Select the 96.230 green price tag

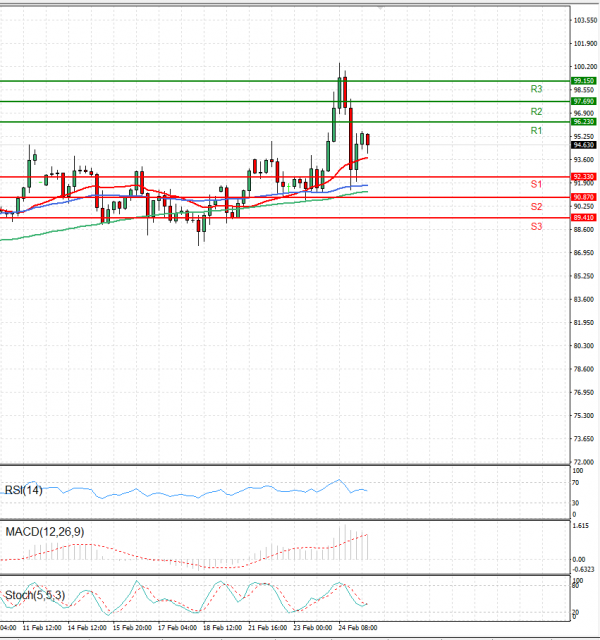pyautogui.click(x=584, y=122)
